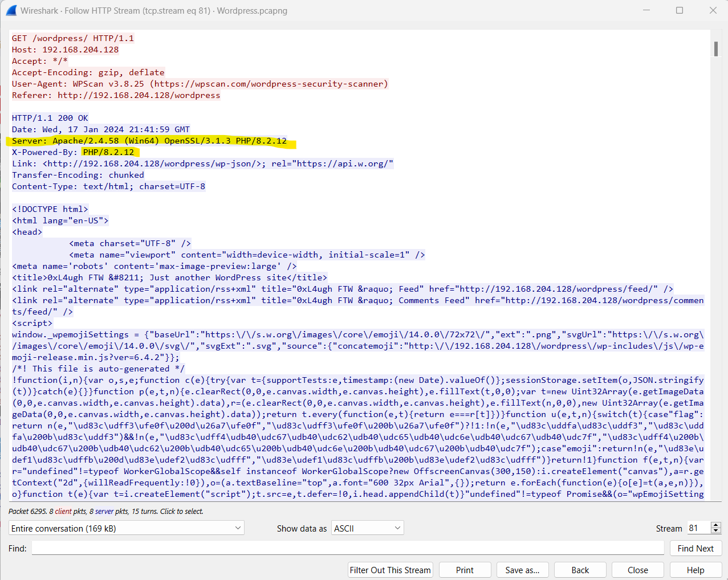Minimize the Follow HTTP Stream window
The image size is (728, 580).
pyautogui.click(x=646, y=10)
